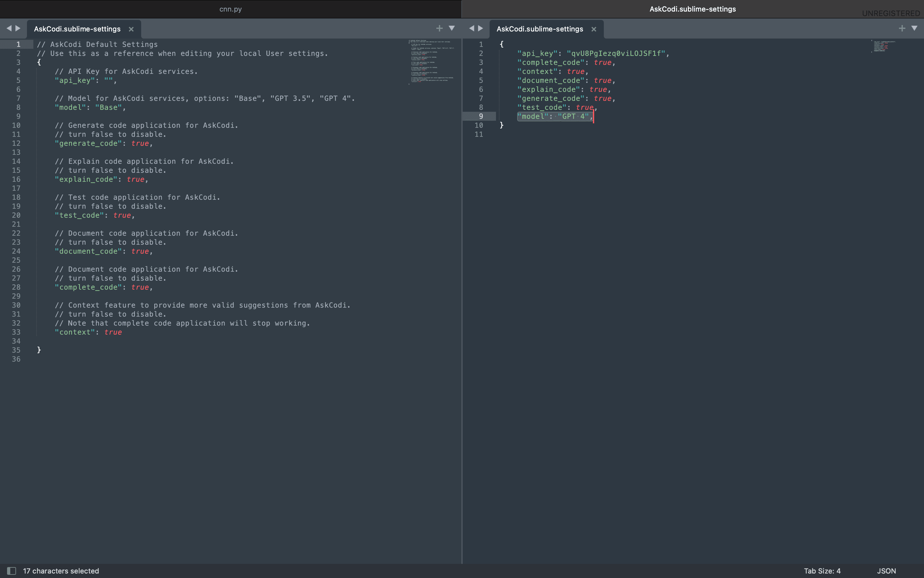Viewport: 924px width, 578px height.
Task: Click line number 11 in the right gutter
Action: (x=479, y=134)
